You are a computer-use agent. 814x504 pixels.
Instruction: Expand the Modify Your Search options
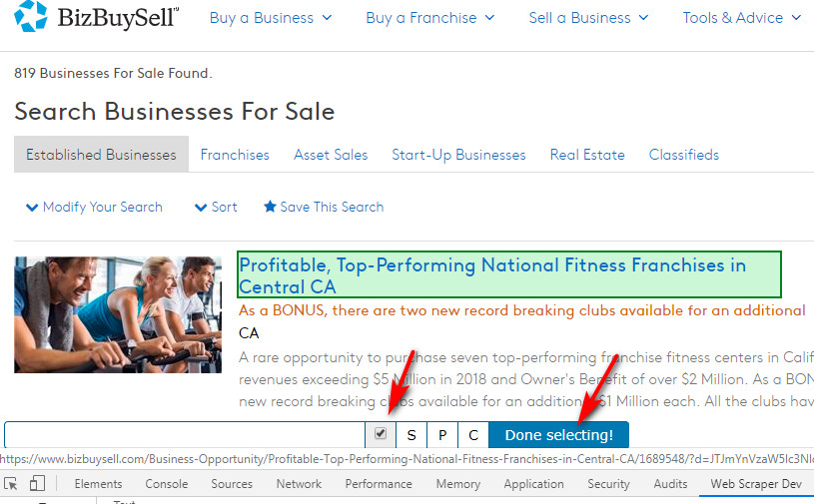point(94,207)
